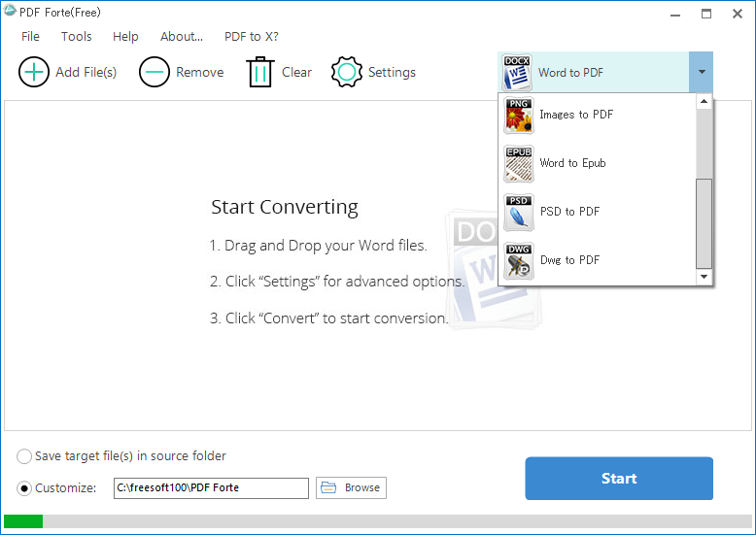
Task: Click the dropdown list scroll up arrow
Action: click(x=704, y=101)
